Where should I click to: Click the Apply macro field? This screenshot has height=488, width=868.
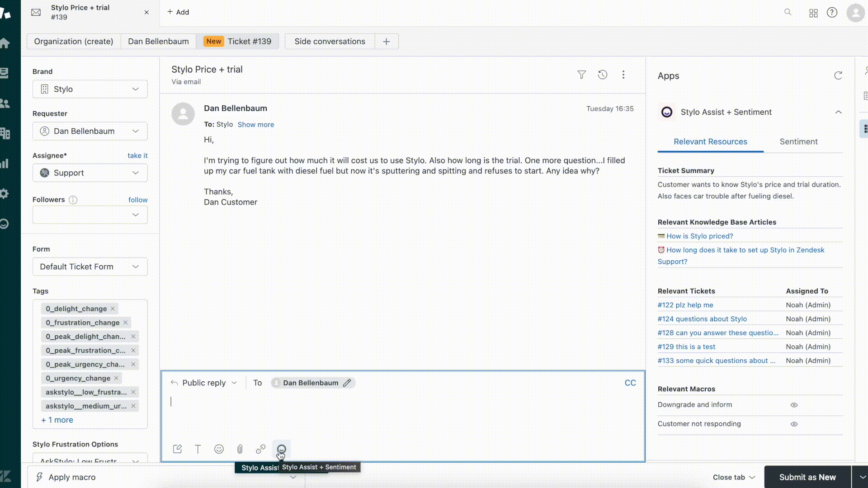pos(166,477)
